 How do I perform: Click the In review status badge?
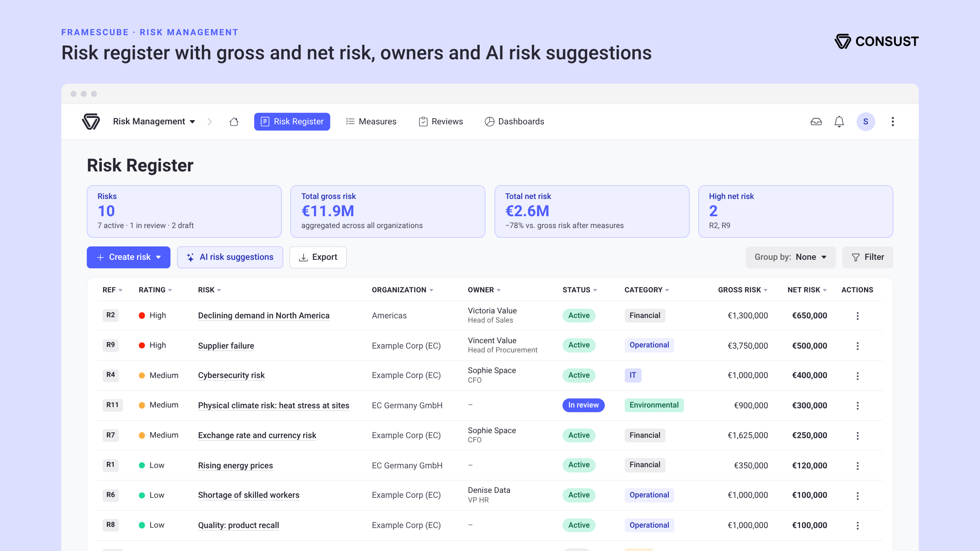583,405
